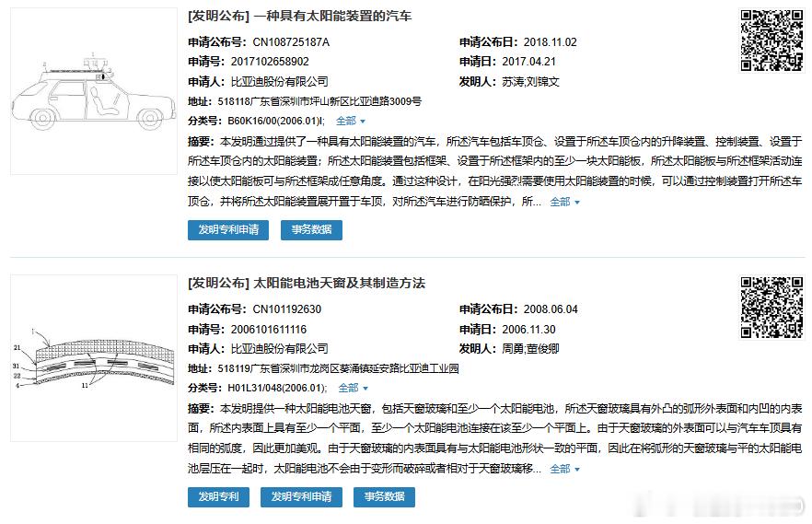Expand full abstract of the solar car patent
Screen dimensions: 812x524
(x=564, y=202)
